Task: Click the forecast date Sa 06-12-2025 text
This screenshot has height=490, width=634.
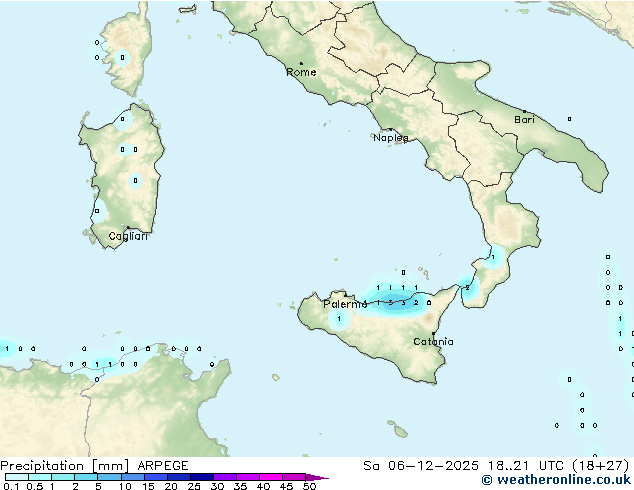Action: (x=412, y=466)
